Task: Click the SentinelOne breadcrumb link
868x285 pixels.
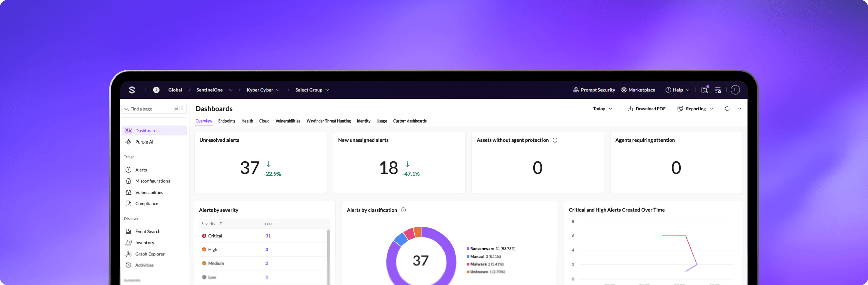Action: [x=210, y=90]
